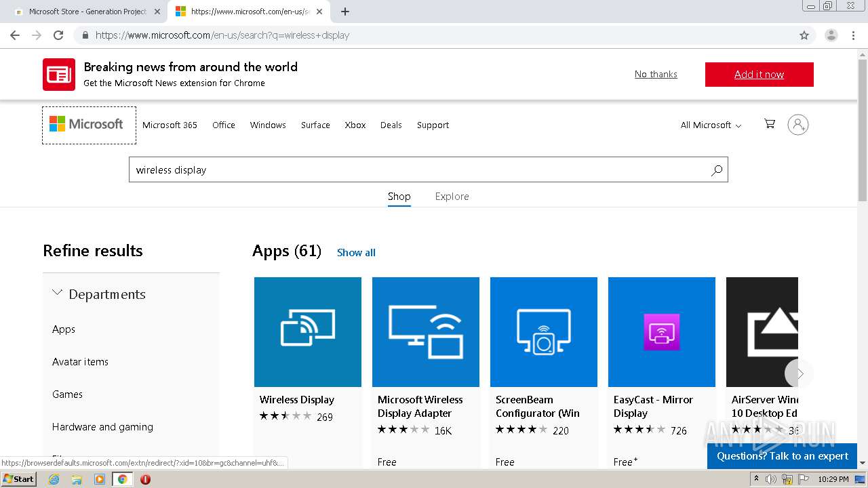Open EasyCast - Mirror Display title

point(653,407)
